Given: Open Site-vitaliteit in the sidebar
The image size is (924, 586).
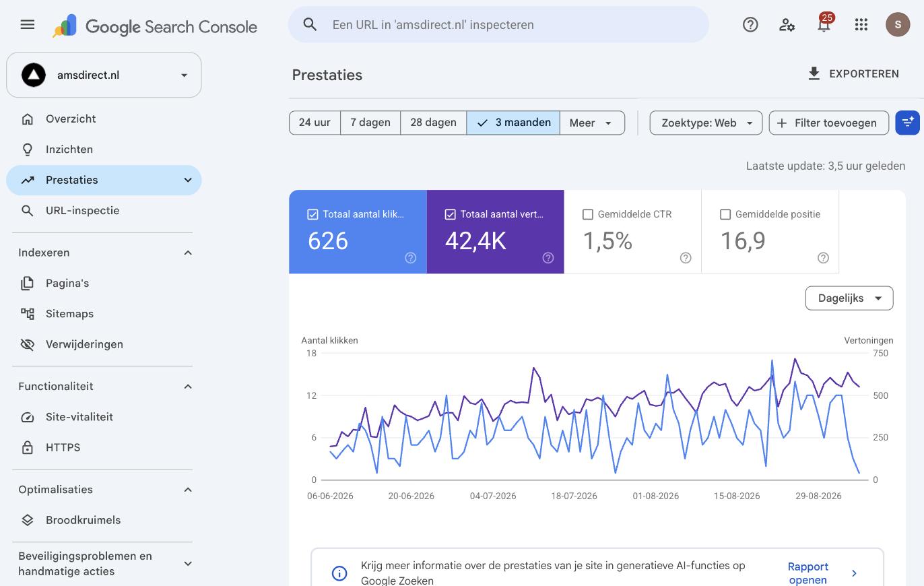Looking at the screenshot, I should pyautogui.click(x=104, y=417).
